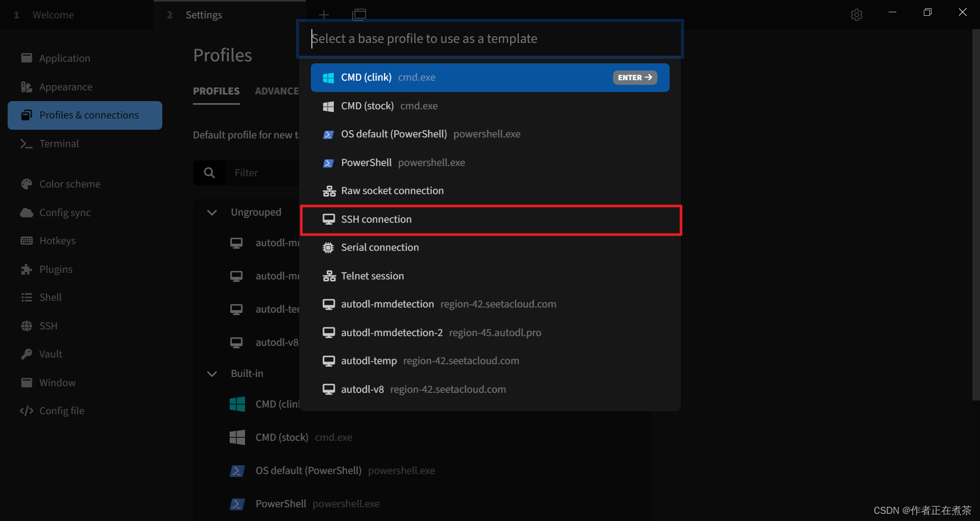Image resolution: width=980 pixels, height=521 pixels.
Task: Open Profiles & connections section
Action: 85,115
